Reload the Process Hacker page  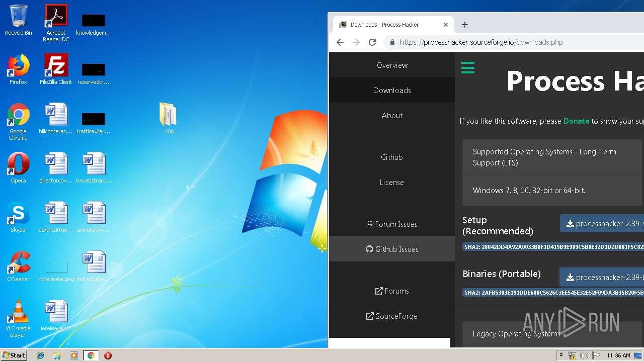pyautogui.click(x=372, y=42)
